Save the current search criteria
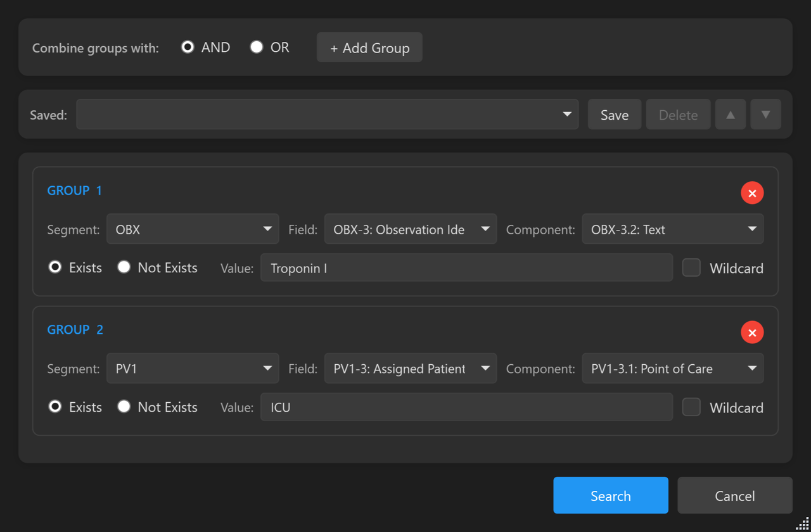 (615, 115)
